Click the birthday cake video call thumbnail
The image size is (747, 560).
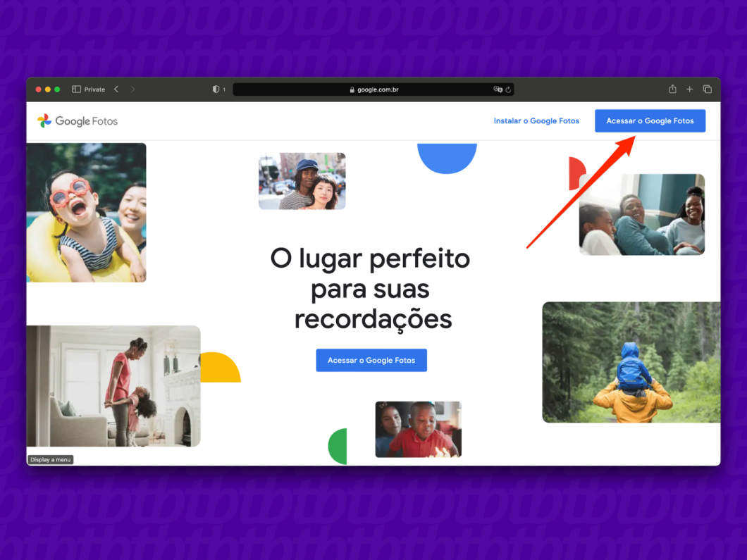click(417, 429)
